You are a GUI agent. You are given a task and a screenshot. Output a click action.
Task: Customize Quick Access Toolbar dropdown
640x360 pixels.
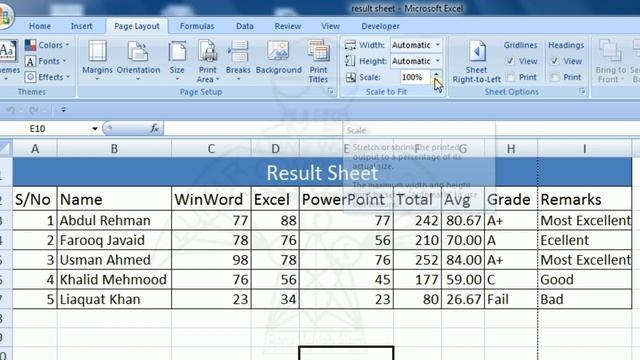coord(63,110)
